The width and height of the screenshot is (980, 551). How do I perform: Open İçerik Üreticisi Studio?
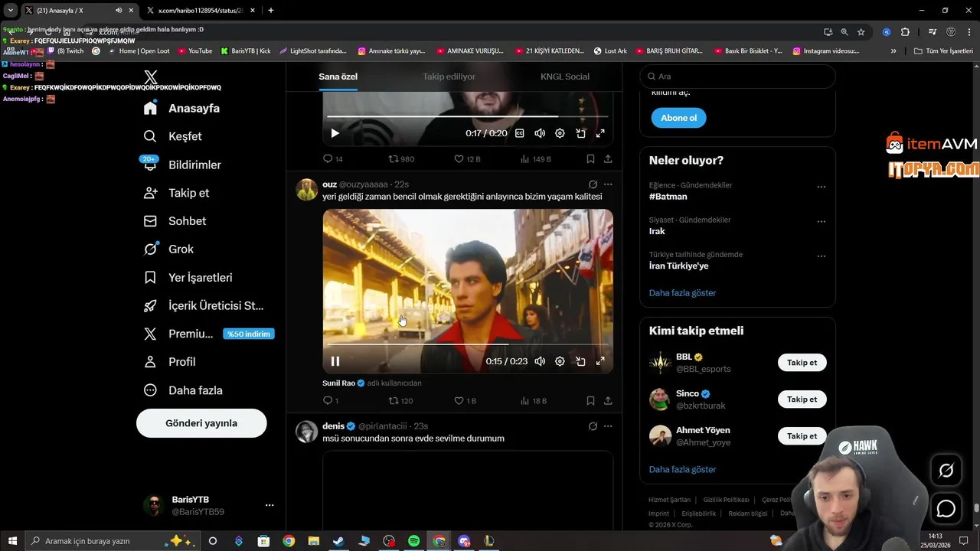[204, 306]
